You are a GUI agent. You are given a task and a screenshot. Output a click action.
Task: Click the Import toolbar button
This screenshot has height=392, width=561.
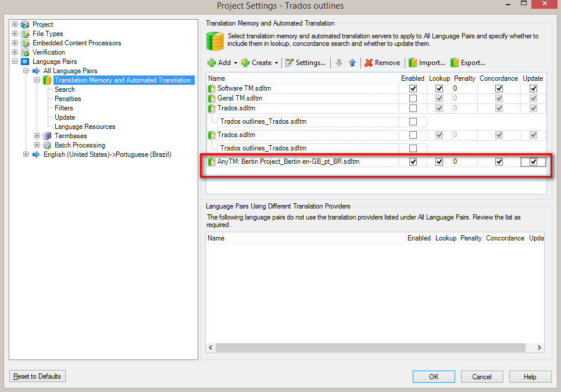[x=427, y=63]
